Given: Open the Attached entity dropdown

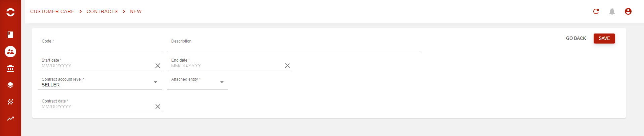Looking at the screenshot, I should [x=222, y=82].
